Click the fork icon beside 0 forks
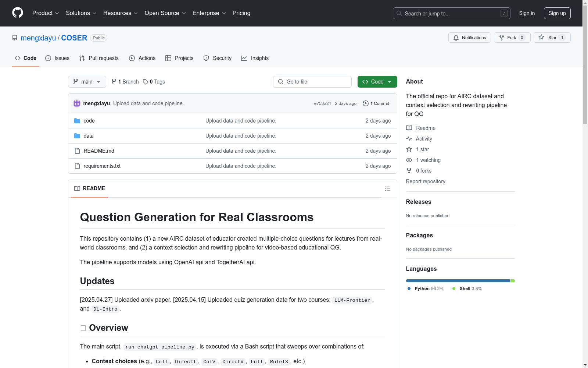This screenshot has width=588, height=368. pos(409,171)
